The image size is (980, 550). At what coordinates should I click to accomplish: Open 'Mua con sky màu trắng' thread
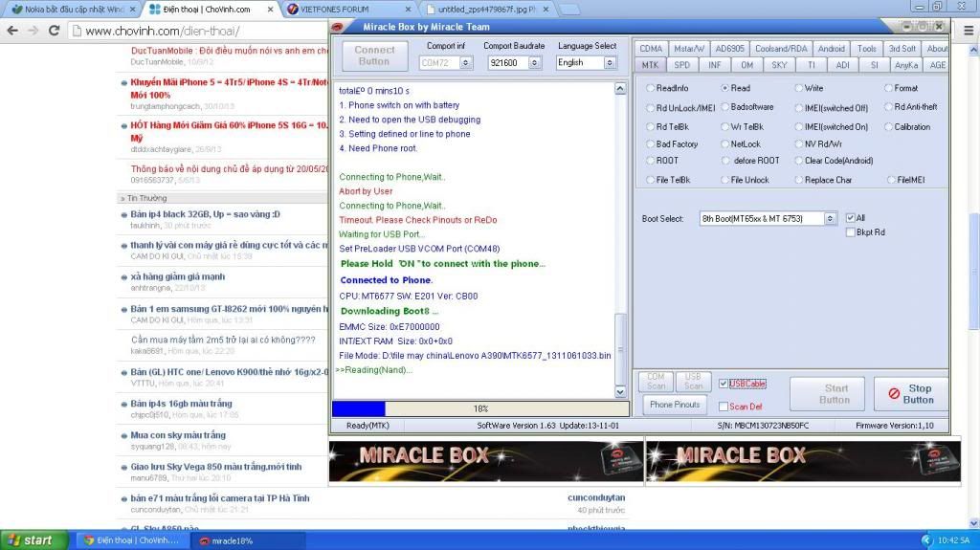click(x=178, y=435)
